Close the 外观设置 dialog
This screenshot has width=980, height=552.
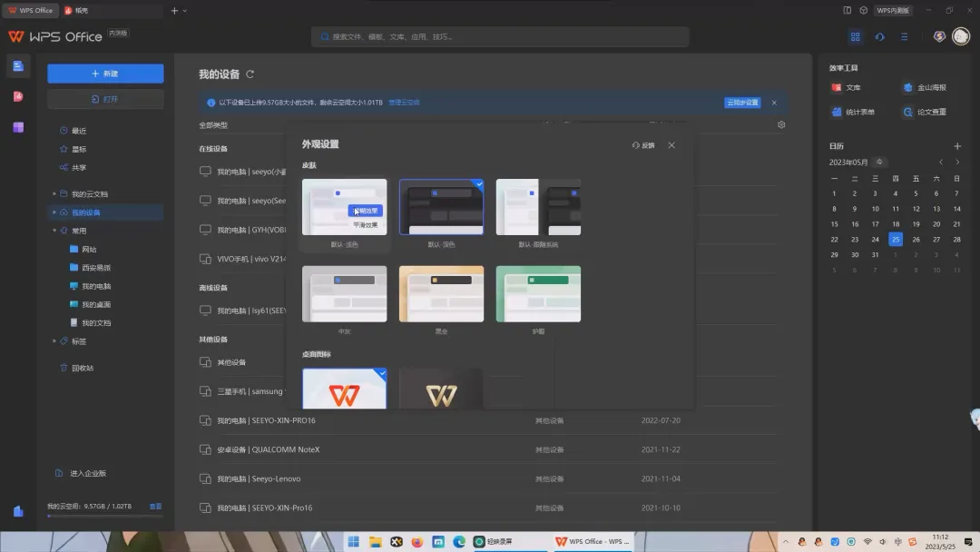pyautogui.click(x=671, y=145)
